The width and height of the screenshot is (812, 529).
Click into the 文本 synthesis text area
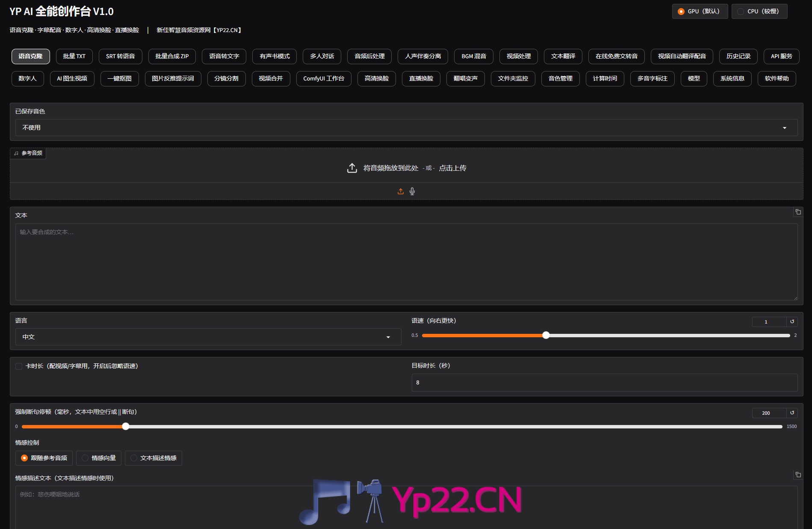406,262
